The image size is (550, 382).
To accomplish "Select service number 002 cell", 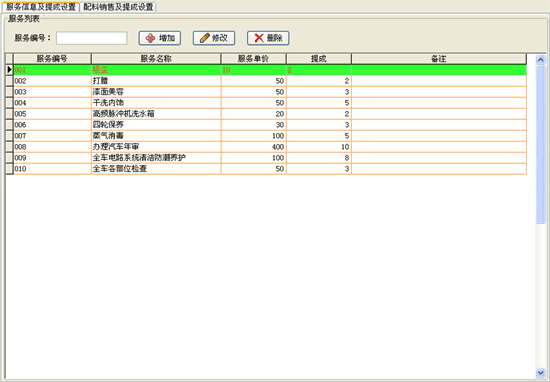I will [52, 81].
